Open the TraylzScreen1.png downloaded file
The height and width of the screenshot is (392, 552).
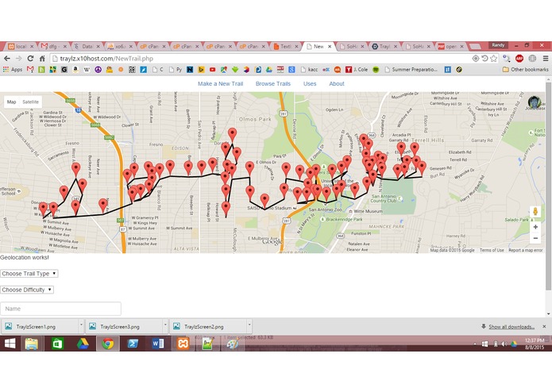[40, 326]
